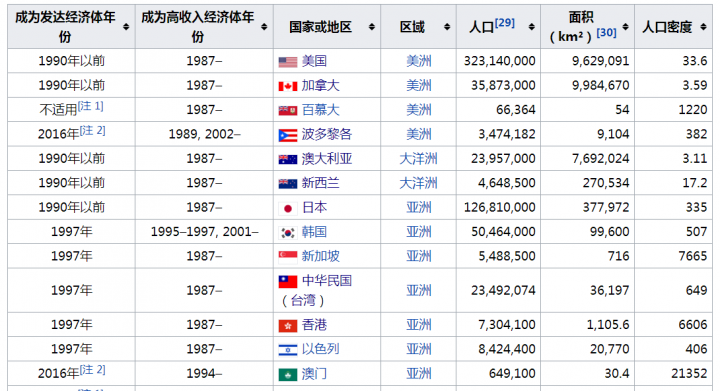The image size is (720, 391).
Task: Click 大洋洲 link in 新西兰 row
Action: tap(418, 183)
